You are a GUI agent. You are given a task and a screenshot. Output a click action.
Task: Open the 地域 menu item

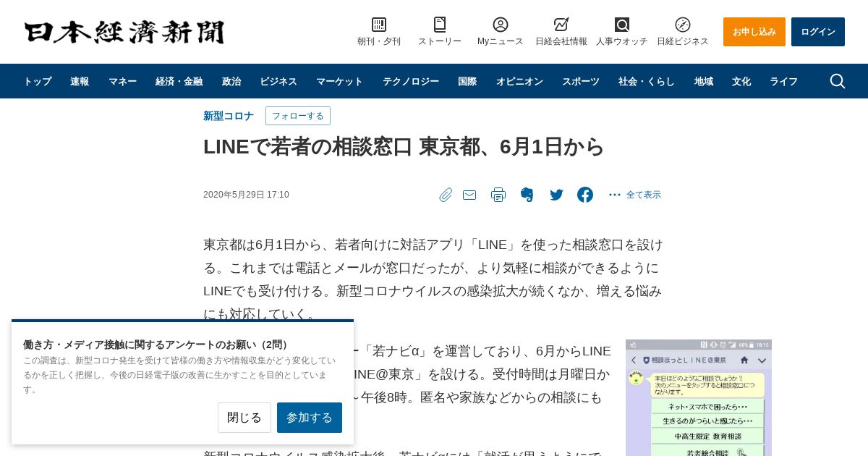coord(704,81)
